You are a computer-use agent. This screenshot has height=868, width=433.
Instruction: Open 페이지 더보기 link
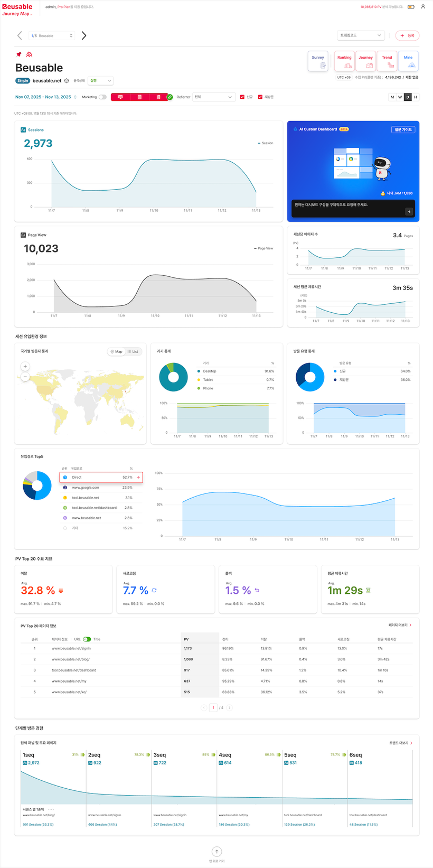click(400, 625)
